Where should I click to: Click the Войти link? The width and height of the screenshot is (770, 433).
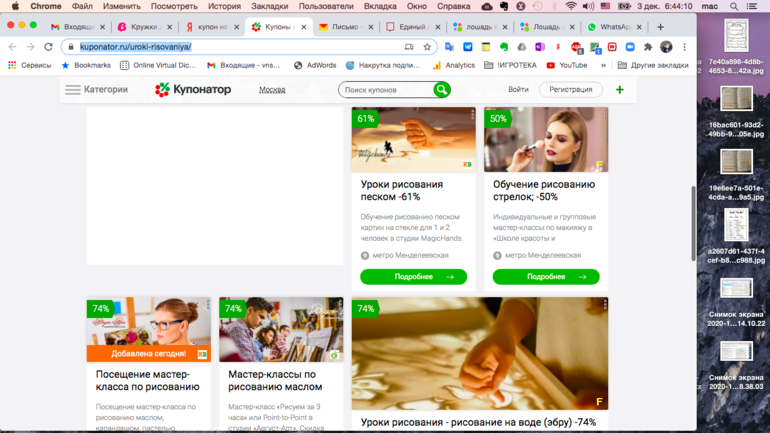point(518,90)
